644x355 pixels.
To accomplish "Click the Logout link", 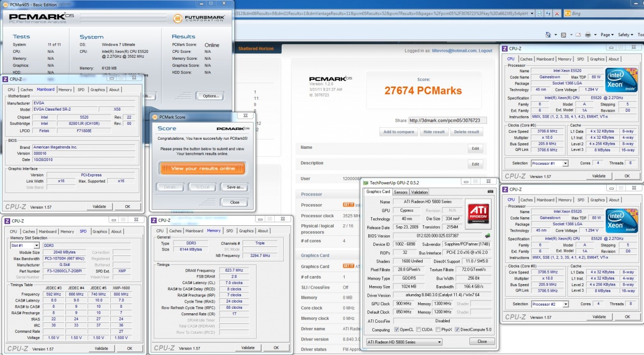I will click(x=485, y=51).
